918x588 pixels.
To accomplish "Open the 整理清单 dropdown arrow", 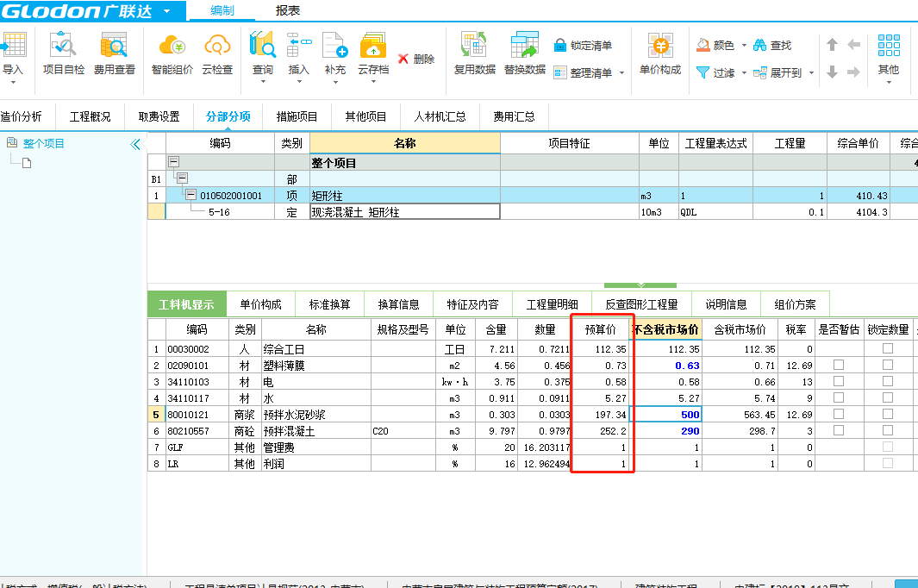I will click(x=621, y=73).
